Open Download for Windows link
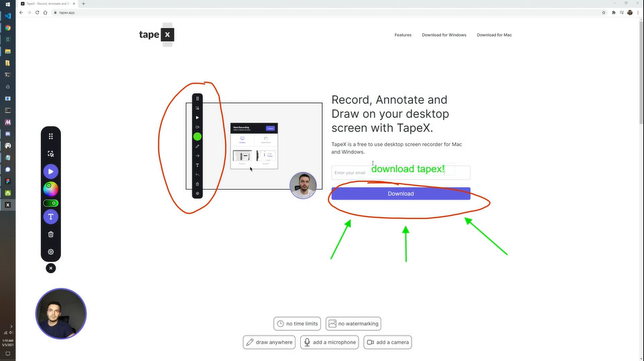This screenshot has width=644, height=361. tap(444, 35)
